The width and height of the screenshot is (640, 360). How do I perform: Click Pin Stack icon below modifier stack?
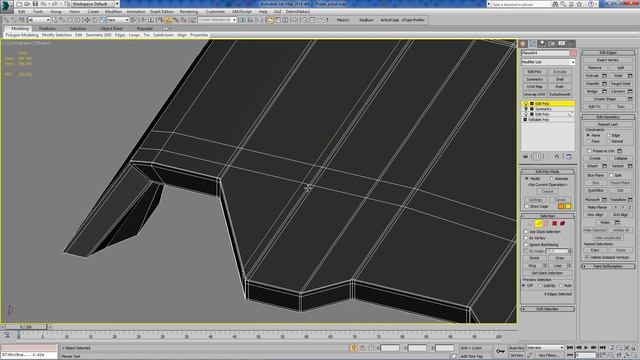tap(525, 157)
